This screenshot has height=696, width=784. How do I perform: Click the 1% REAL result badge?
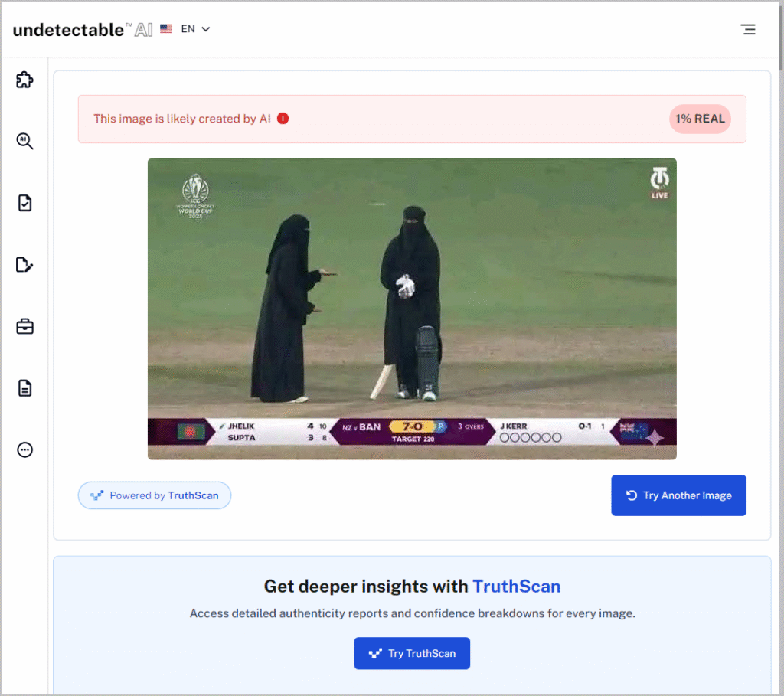click(x=700, y=119)
